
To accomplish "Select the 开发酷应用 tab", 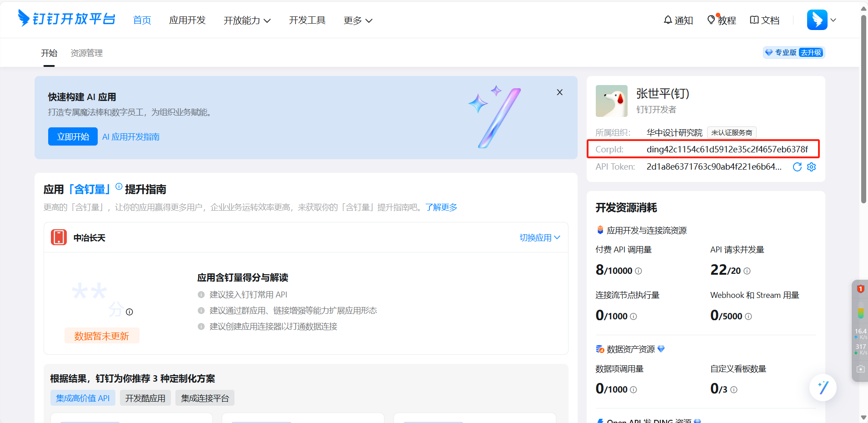I will [x=145, y=398].
